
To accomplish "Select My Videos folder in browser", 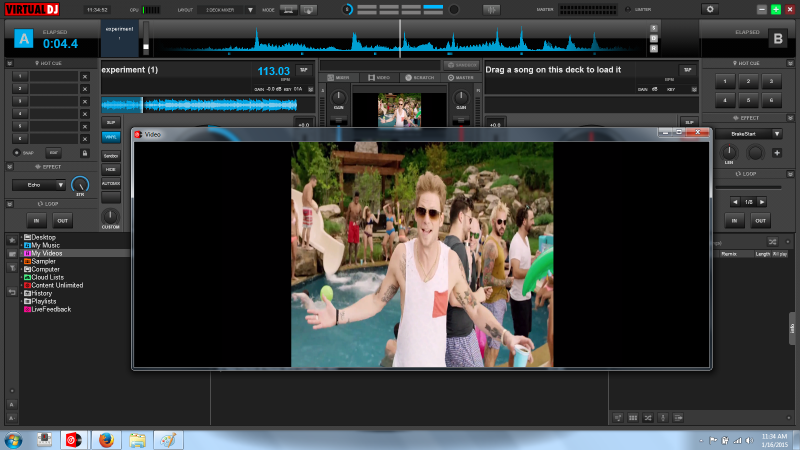I will pyautogui.click(x=45, y=253).
